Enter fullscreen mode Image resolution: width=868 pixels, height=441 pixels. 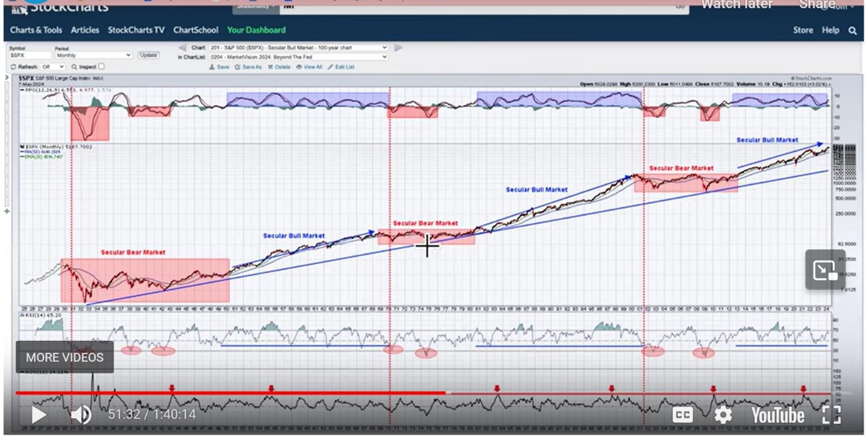pos(832,415)
